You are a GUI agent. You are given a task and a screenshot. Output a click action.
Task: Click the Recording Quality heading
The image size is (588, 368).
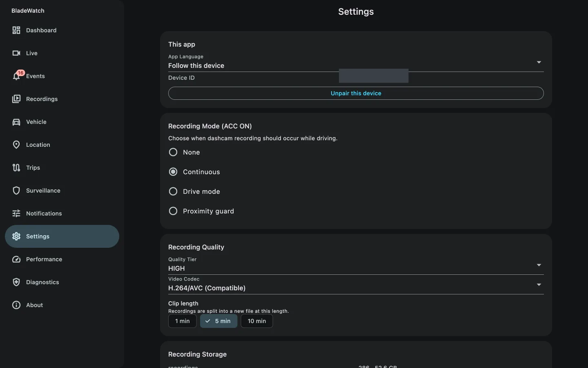coord(196,247)
